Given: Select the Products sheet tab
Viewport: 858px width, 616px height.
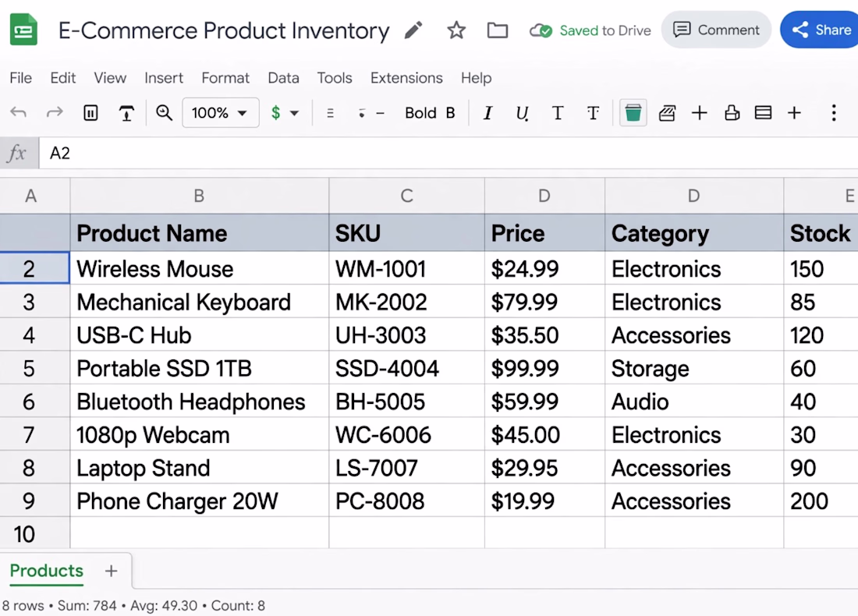Looking at the screenshot, I should coord(47,571).
